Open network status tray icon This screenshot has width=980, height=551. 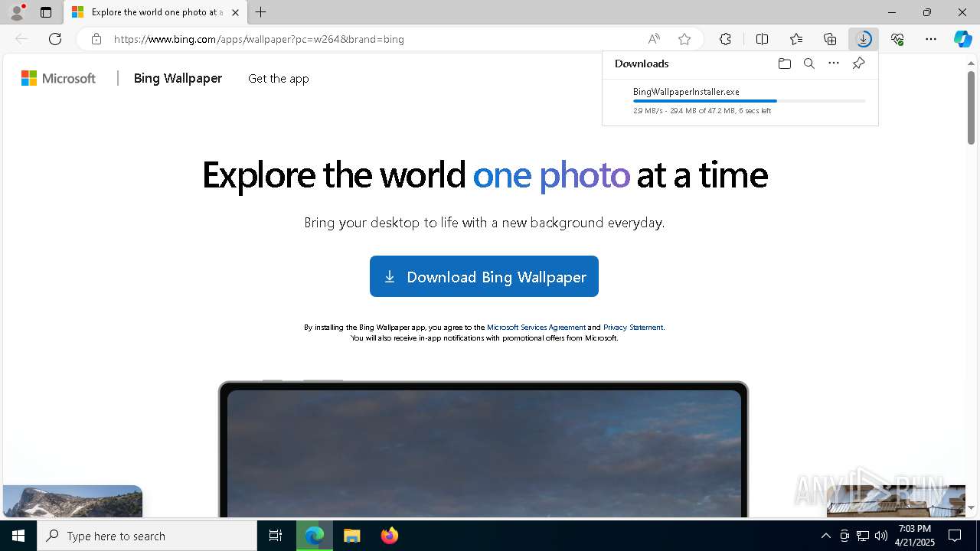tap(863, 536)
